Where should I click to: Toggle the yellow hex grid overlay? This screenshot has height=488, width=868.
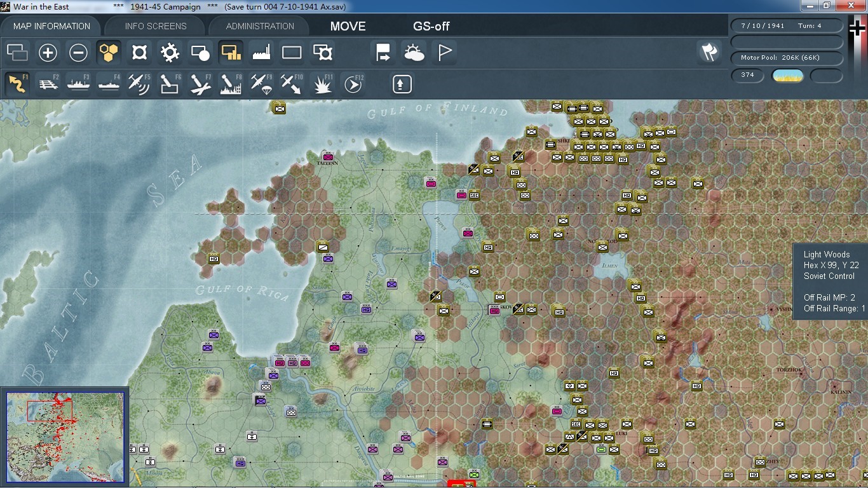pyautogui.click(x=109, y=52)
